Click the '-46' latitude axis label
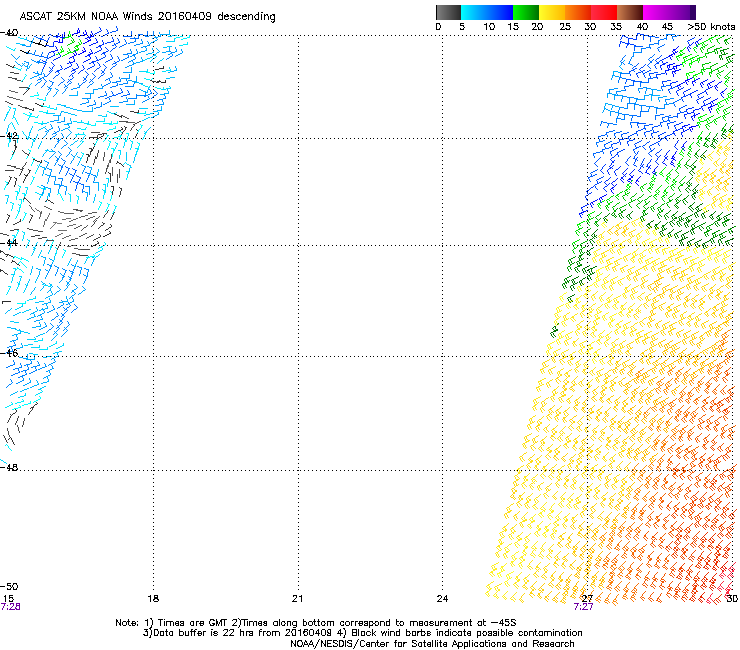This screenshot has width=740, height=650. click(9, 353)
